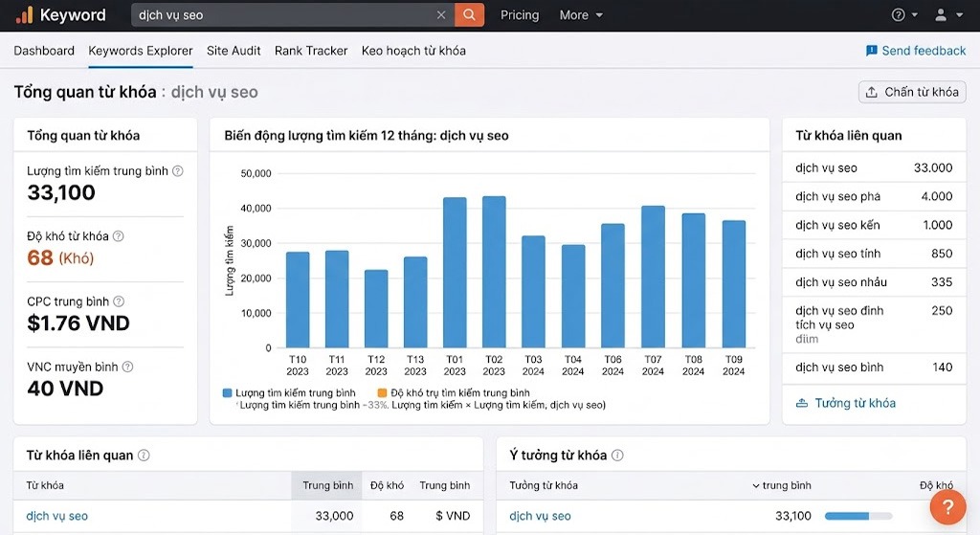Viewport: 980px width, 535px height.
Task: Click the Keyword brand name
Action: pos(73,15)
